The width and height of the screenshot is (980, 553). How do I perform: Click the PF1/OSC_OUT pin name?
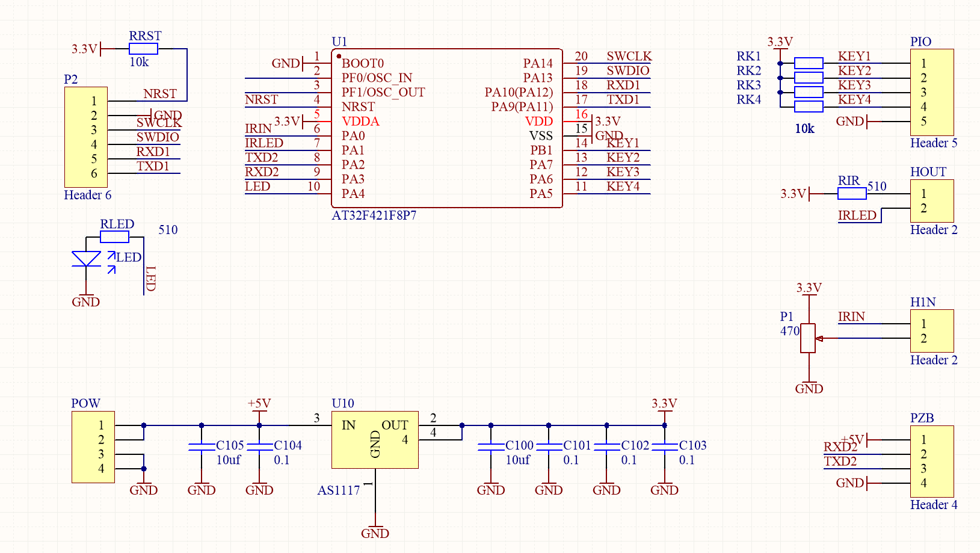(383, 92)
